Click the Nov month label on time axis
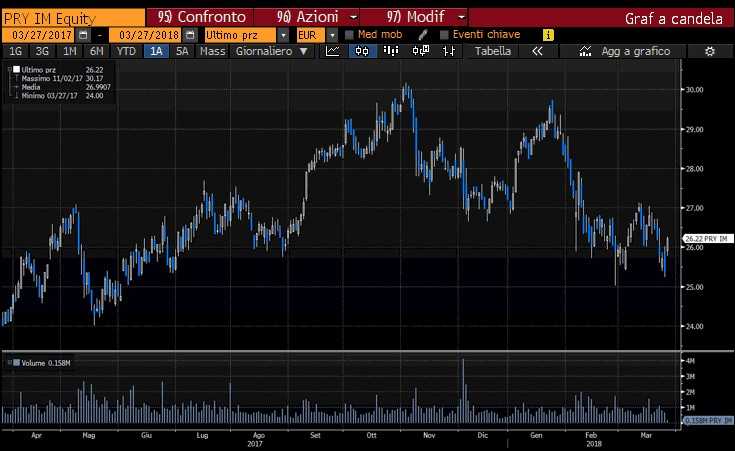The height and width of the screenshot is (451, 735). (x=429, y=435)
